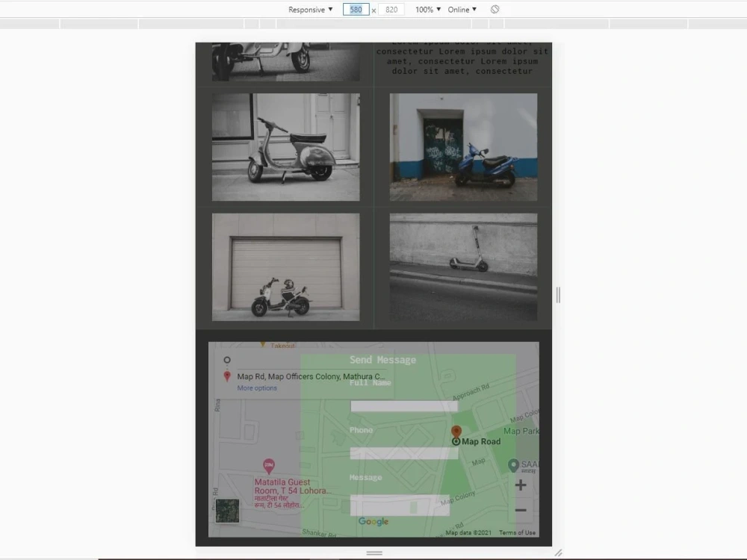Click the Message text area
The width and height of the screenshot is (747, 560).
click(400, 505)
